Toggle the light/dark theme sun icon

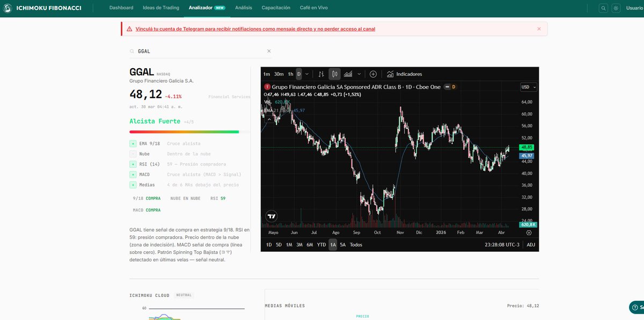coord(616,8)
